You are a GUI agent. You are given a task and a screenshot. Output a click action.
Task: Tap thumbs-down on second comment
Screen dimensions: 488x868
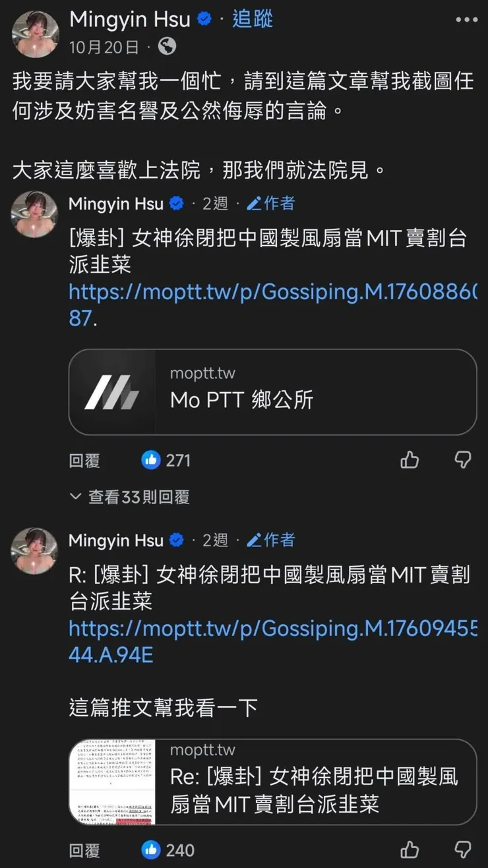463,849
